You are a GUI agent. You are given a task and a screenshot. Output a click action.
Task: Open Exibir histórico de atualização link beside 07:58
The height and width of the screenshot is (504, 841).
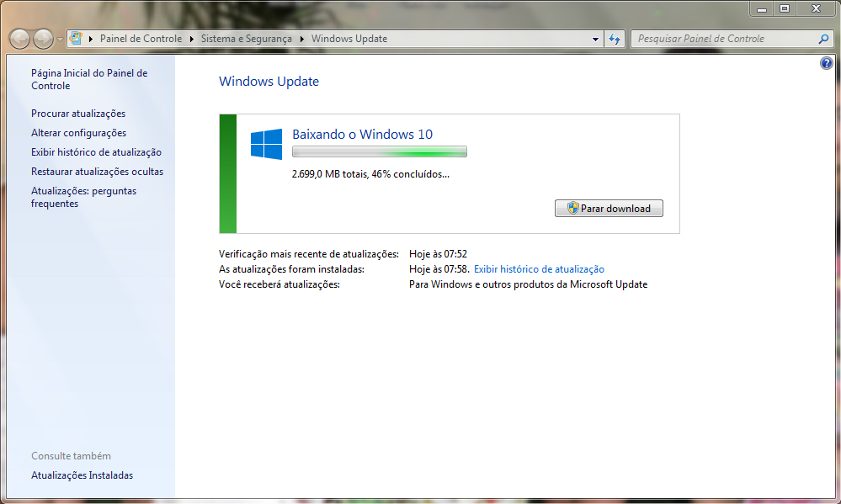point(539,269)
